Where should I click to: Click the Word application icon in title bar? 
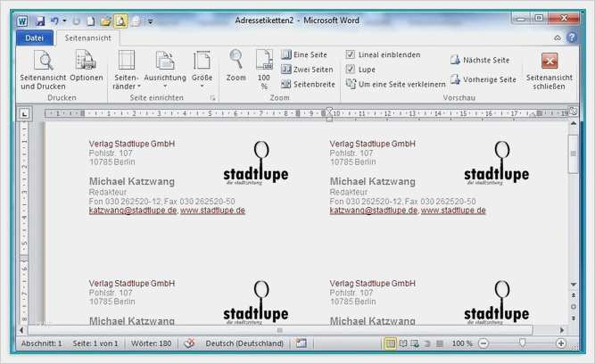coord(22,21)
